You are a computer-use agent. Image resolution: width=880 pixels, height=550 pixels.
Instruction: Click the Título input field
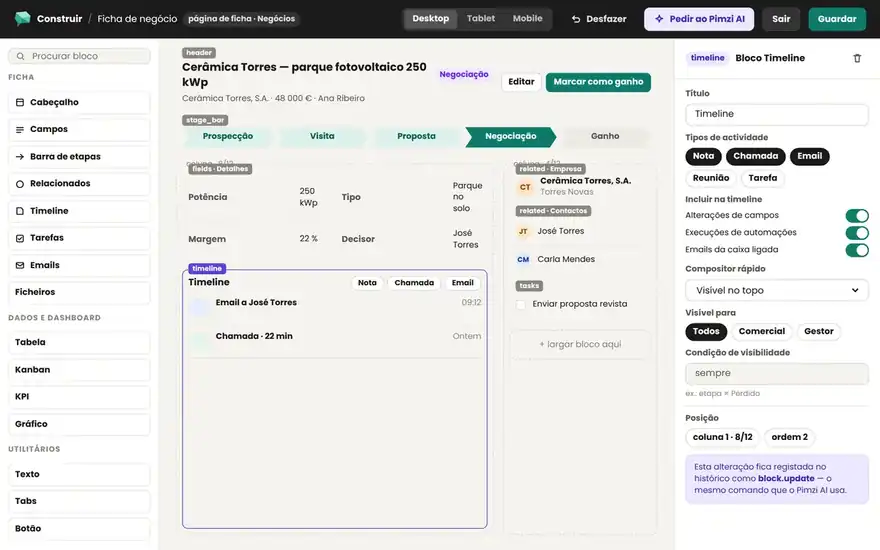pos(777,114)
